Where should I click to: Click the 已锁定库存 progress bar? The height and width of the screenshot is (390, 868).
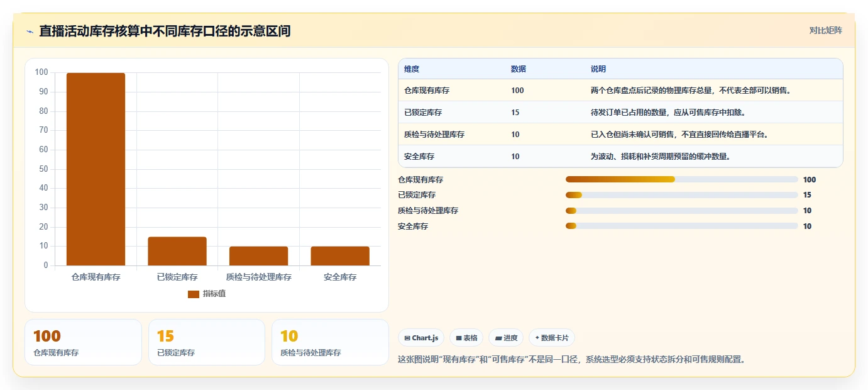682,195
